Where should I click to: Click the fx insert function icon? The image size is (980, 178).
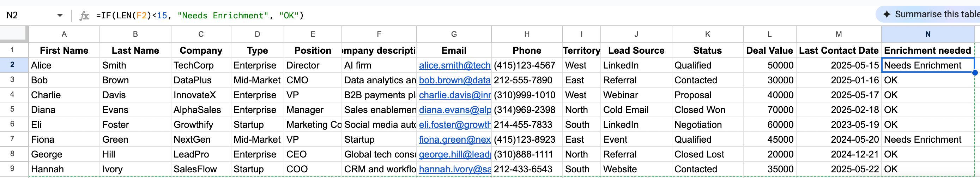click(84, 16)
